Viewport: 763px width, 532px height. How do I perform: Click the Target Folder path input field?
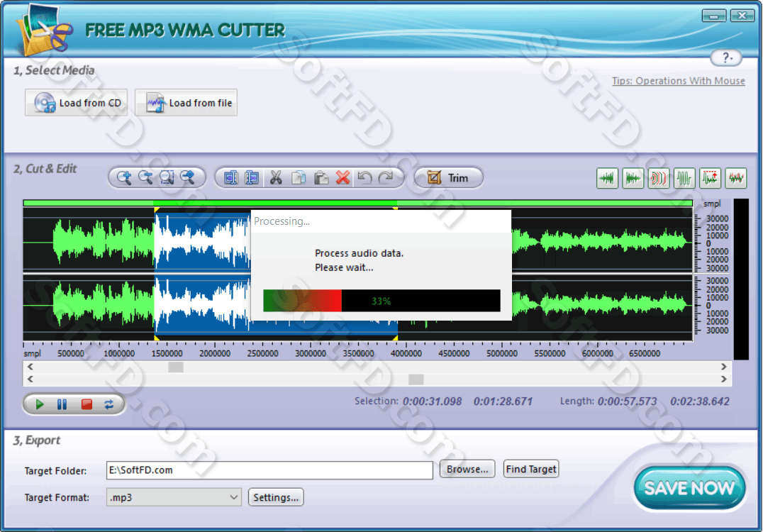pos(269,470)
